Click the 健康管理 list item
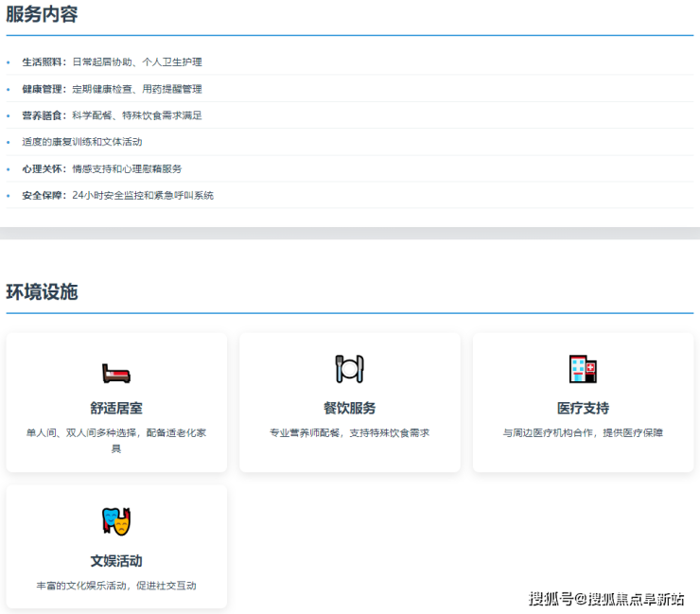Image resolution: width=700 pixels, height=614 pixels. pos(112,89)
